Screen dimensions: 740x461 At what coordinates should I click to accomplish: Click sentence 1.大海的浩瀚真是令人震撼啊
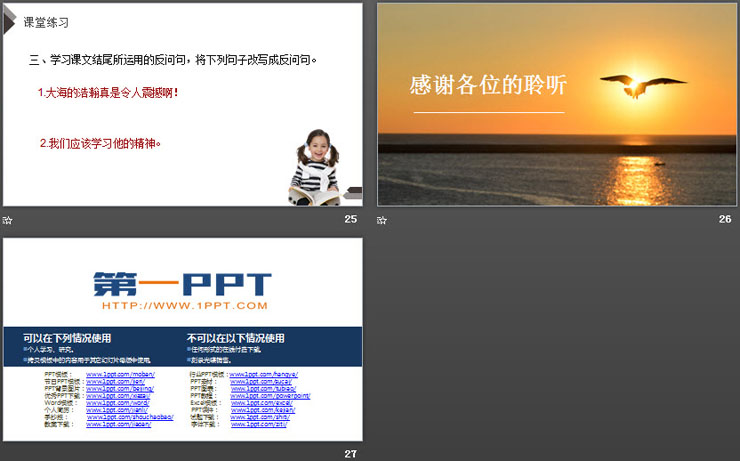click(108, 92)
